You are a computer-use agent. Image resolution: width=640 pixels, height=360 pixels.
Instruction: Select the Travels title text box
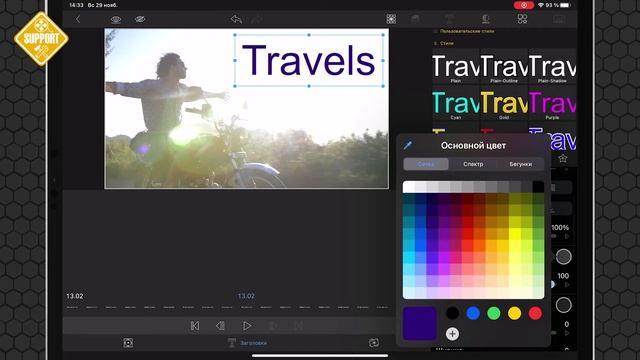tap(309, 60)
